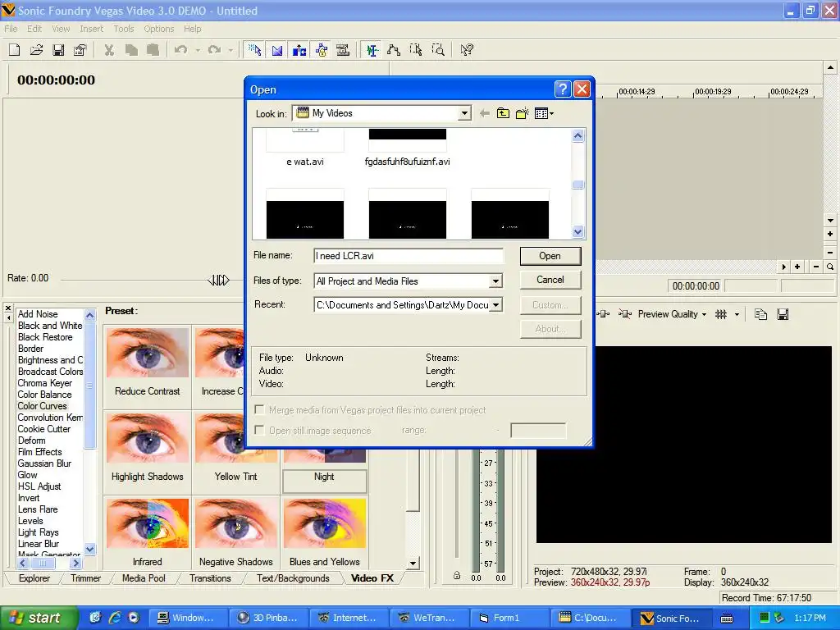Click Up One Level folder icon in Open dialog

click(503, 113)
